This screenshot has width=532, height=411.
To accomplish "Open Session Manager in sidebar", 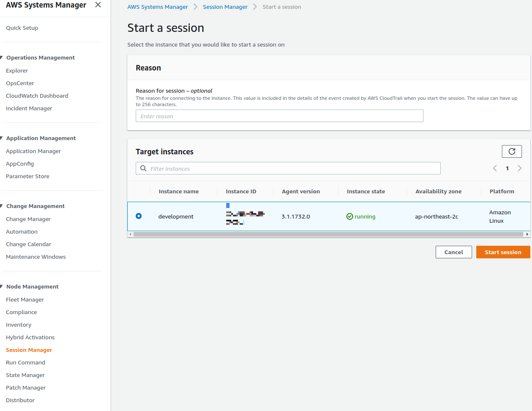I will [x=29, y=350].
